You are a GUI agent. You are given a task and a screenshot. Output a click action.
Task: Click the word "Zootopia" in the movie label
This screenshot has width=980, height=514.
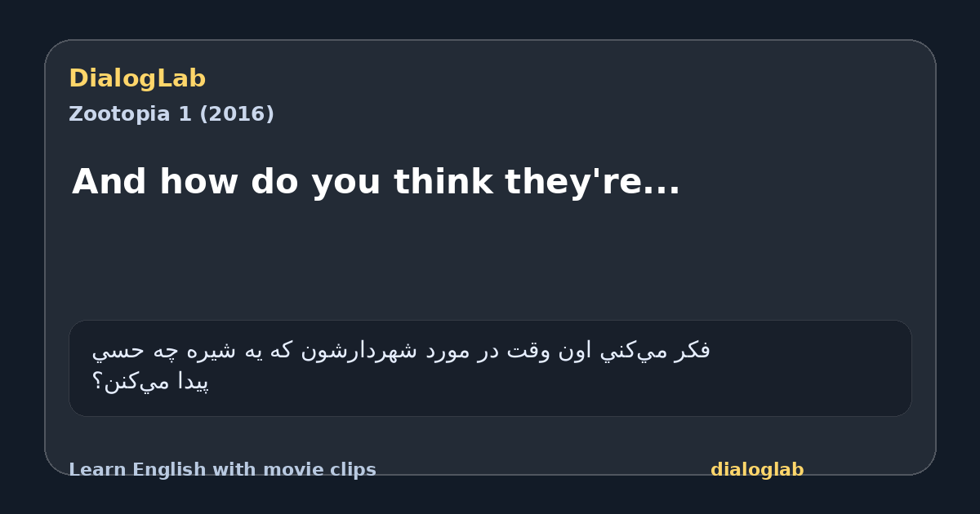pos(119,114)
